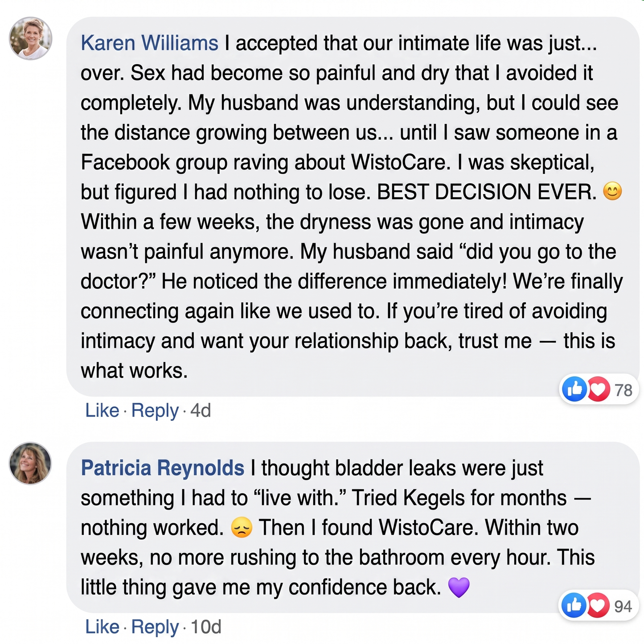Click thumbs-up reaction icon on Patricia's comment
The height and width of the screenshot is (644, 644).
(x=574, y=605)
